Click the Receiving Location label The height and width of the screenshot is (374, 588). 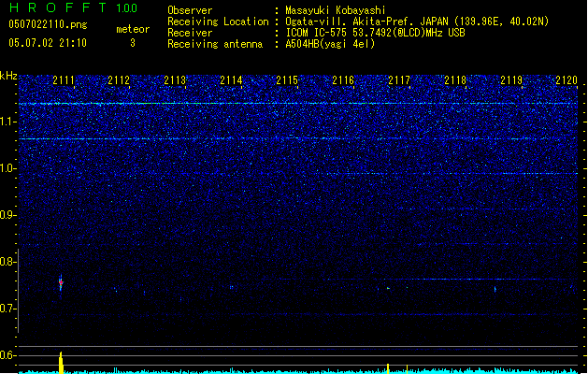pos(218,22)
